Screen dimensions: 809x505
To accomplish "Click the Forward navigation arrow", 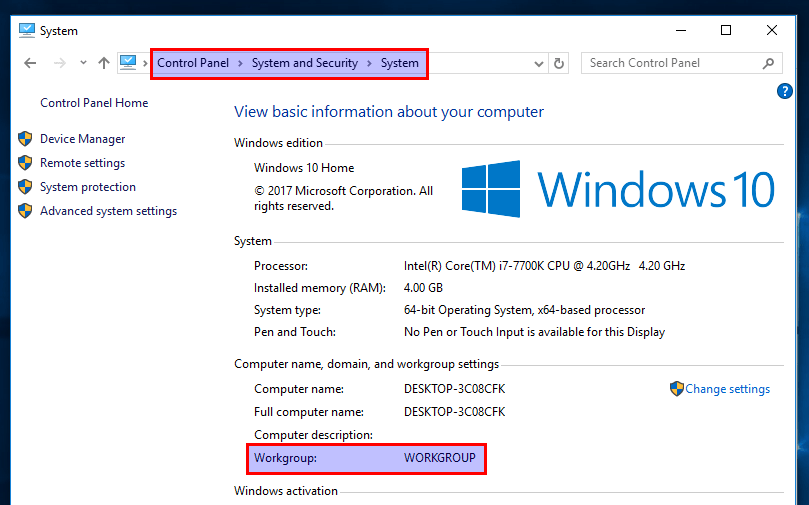I will coord(60,63).
